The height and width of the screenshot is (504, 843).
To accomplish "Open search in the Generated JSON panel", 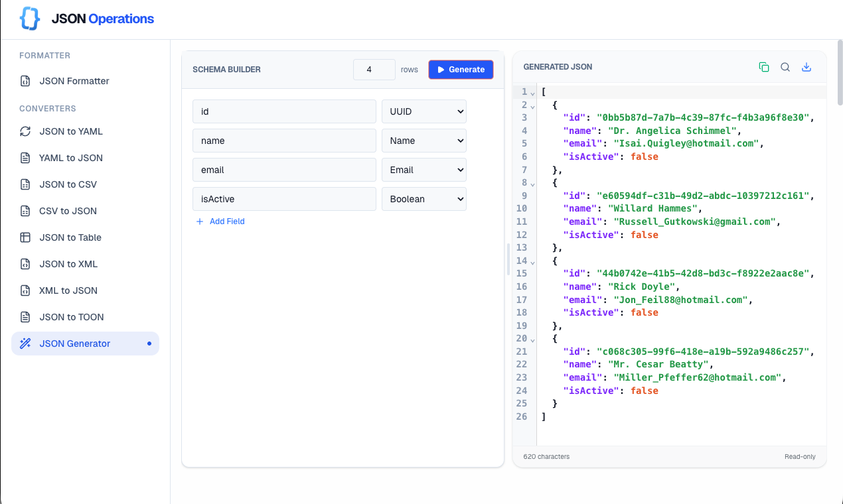I will point(785,66).
